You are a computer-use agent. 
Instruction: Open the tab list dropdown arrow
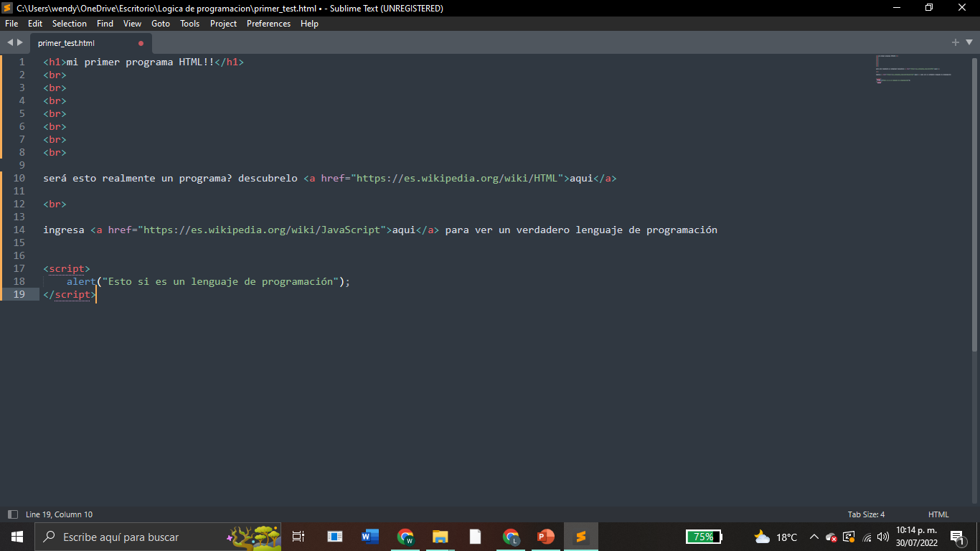968,43
